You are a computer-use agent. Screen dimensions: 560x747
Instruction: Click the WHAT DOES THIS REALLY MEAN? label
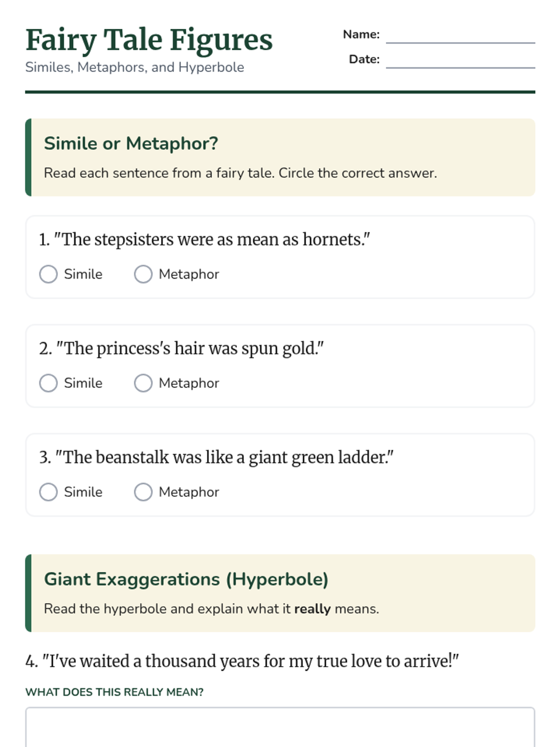(x=114, y=692)
